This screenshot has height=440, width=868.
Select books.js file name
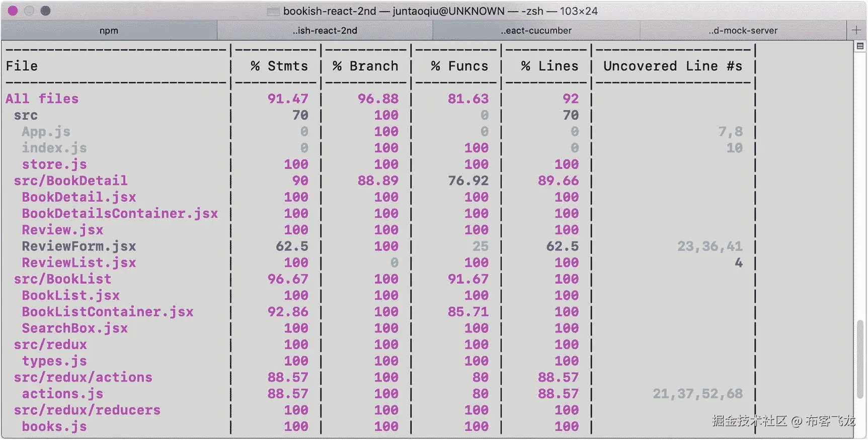tap(54, 426)
